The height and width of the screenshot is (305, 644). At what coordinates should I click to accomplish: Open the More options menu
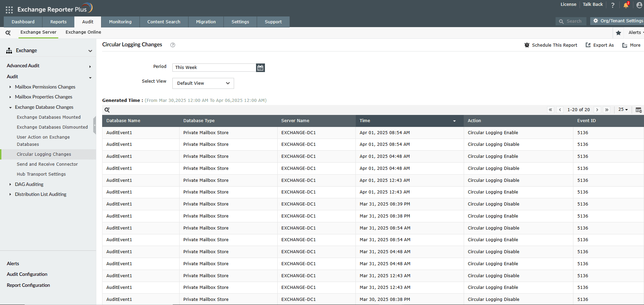pyautogui.click(x=631, y=45)
